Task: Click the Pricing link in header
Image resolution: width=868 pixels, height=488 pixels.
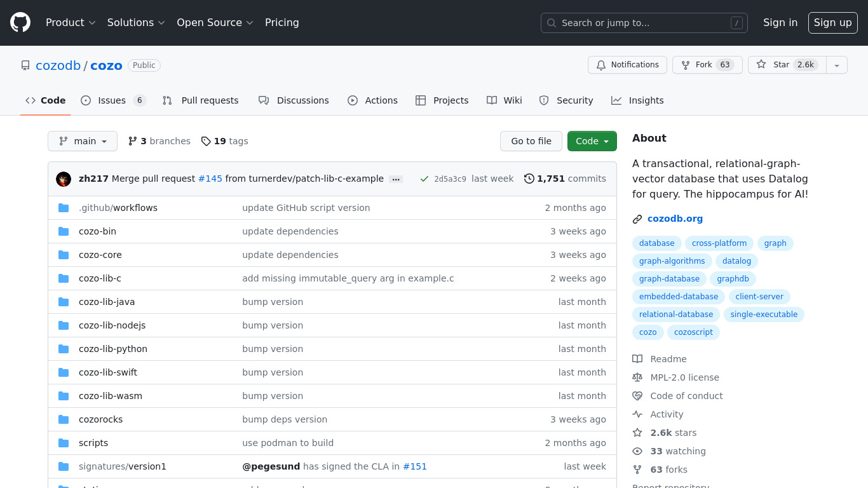Action: pyautogui.click(x=282, y=23)
